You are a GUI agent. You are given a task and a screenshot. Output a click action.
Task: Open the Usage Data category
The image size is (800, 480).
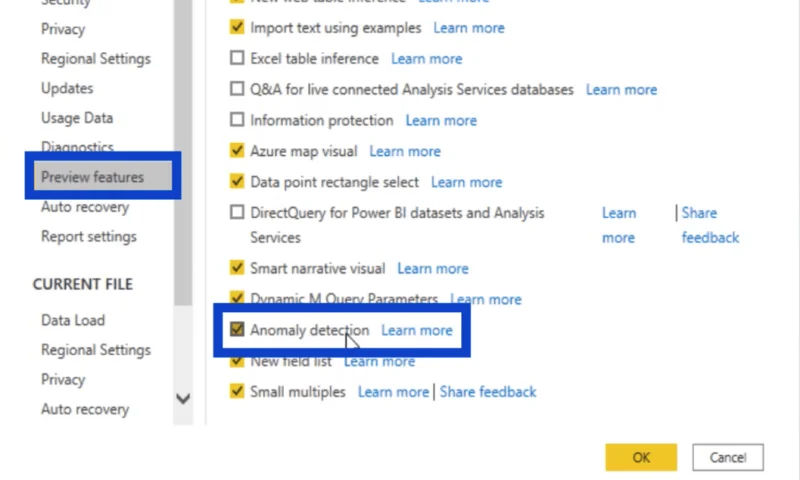tap(77, 118)
